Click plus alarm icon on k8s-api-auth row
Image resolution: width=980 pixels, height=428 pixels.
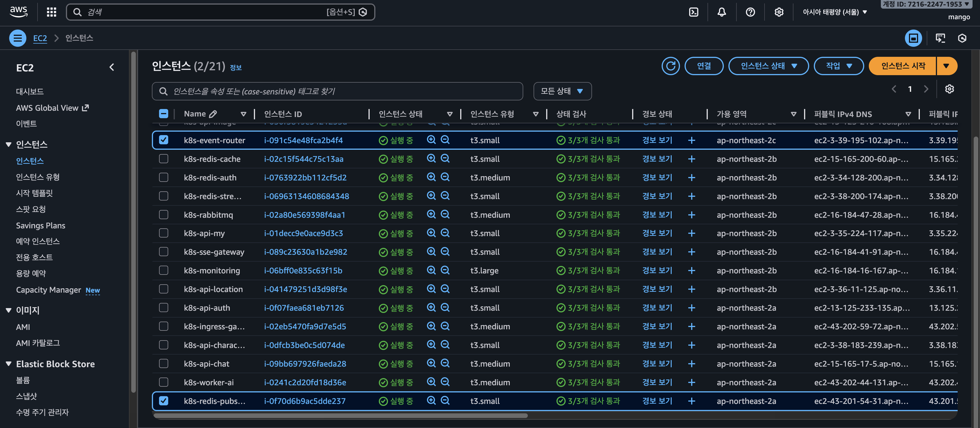(692, 308)
